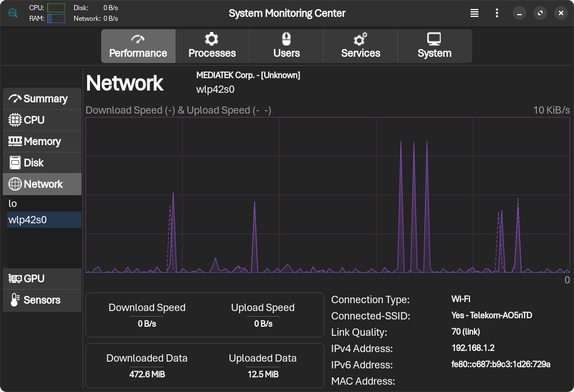Open the Services tab
574x392 pixels.
pyautogui.click(x=360, y=46)
